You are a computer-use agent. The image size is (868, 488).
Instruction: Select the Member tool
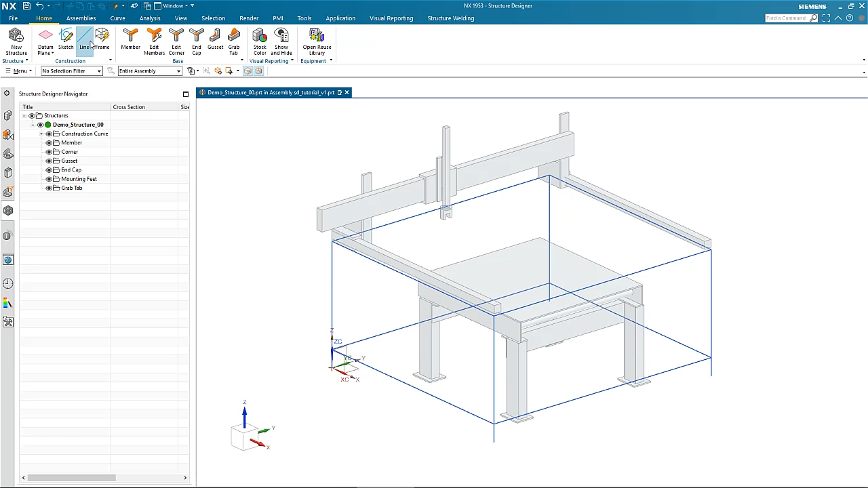pos(130,39)
